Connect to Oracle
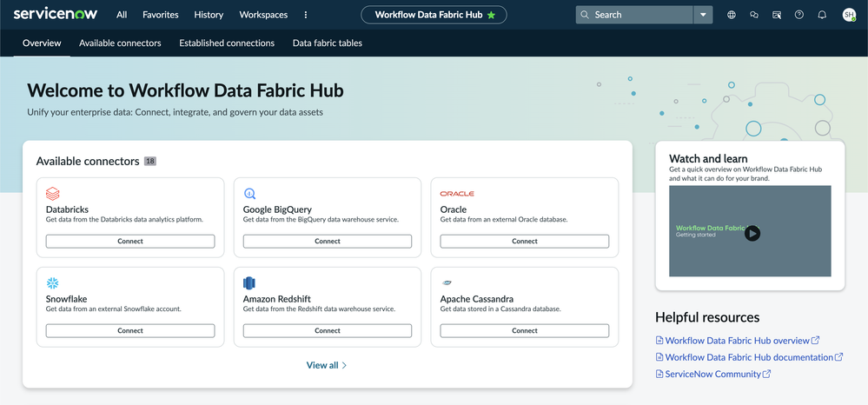 [524, 241]
